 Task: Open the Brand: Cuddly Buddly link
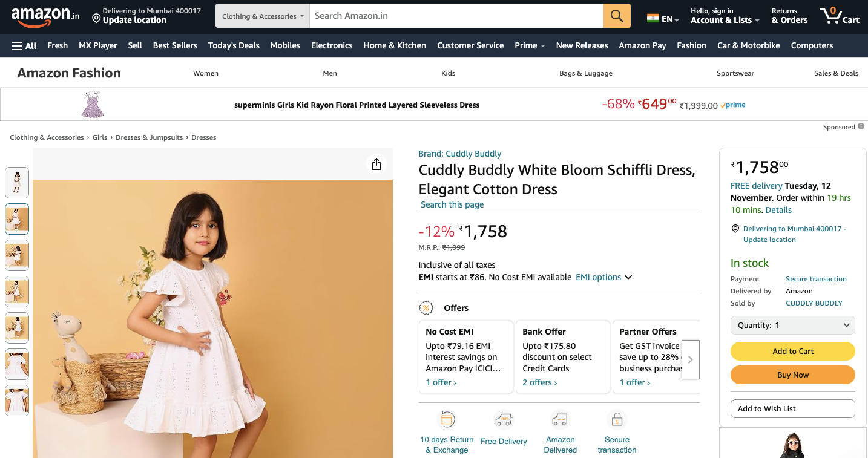459,154
